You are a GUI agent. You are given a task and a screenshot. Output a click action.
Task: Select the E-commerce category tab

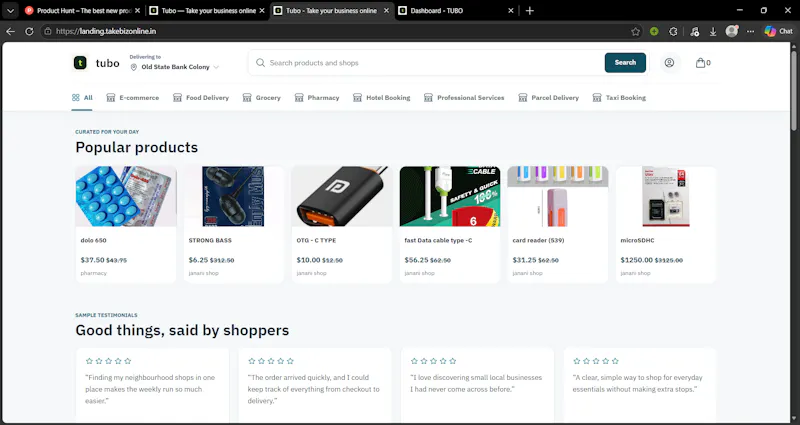[133, 97]
